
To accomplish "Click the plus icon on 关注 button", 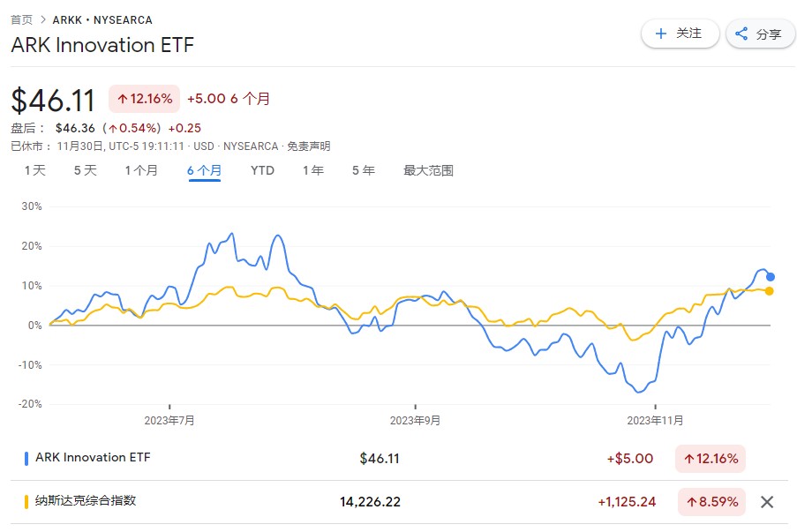I will [x=660, y=34].
